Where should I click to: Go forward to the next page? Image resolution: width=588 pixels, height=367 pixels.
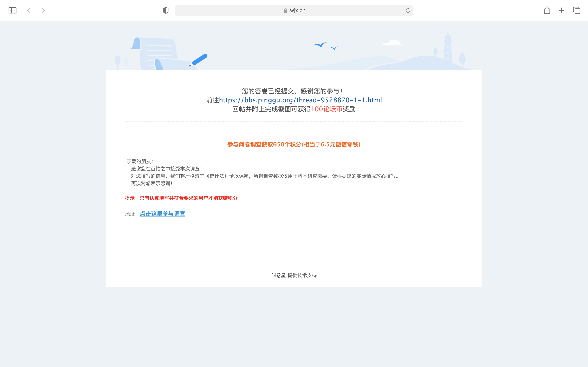click(x=43, y=10)
